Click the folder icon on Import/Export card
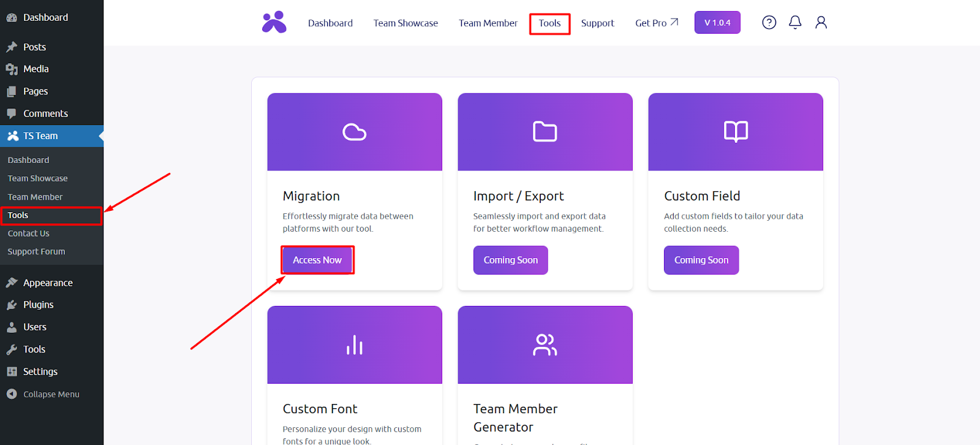 pos(545,132)
